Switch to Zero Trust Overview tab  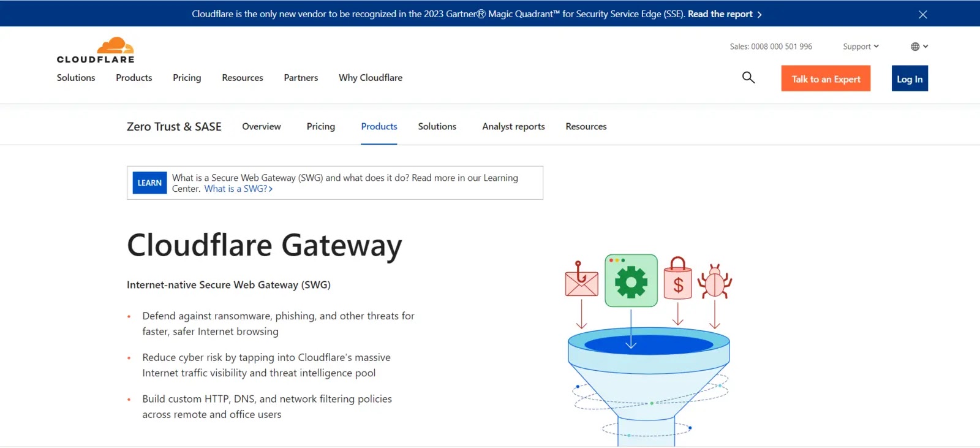pyautogui.click(x=261, y=127)
